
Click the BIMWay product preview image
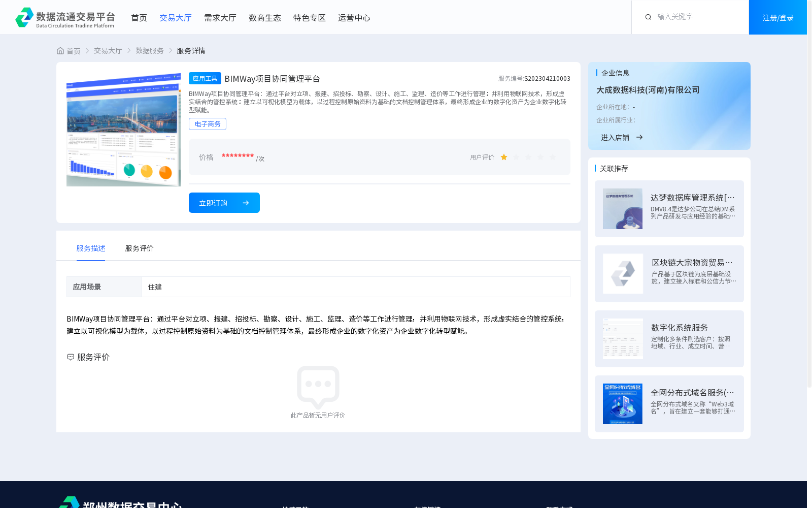(x=123, y=129)
